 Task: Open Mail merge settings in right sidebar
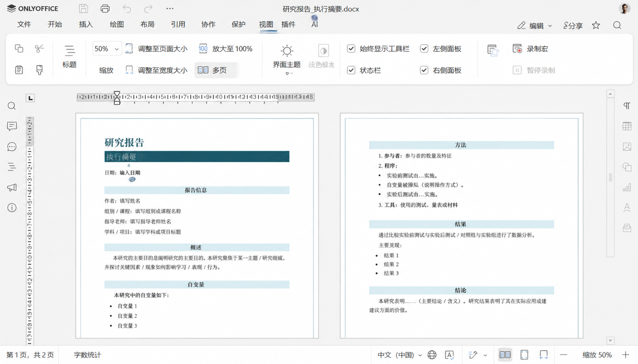(x=627, y=228)
